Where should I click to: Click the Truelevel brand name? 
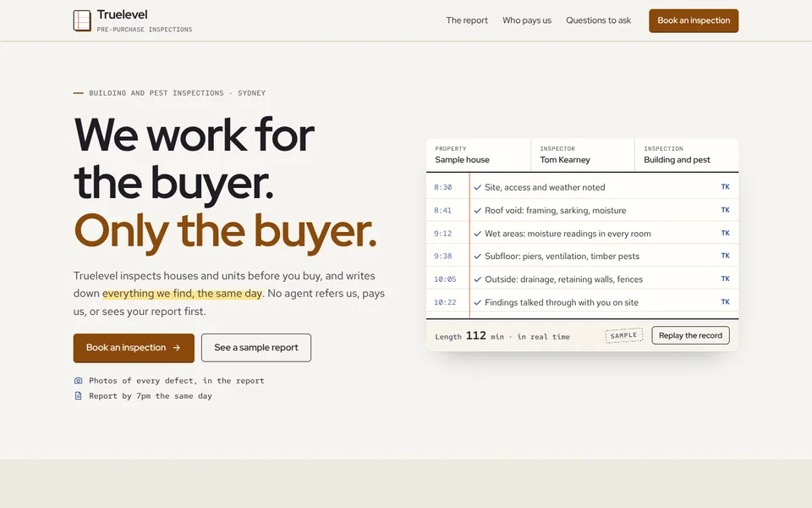tap(122, 14)
